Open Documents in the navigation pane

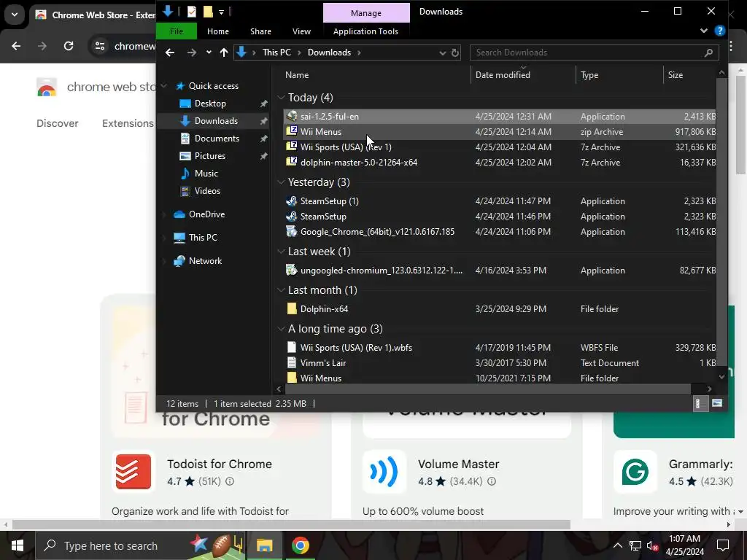pos(217,138)
